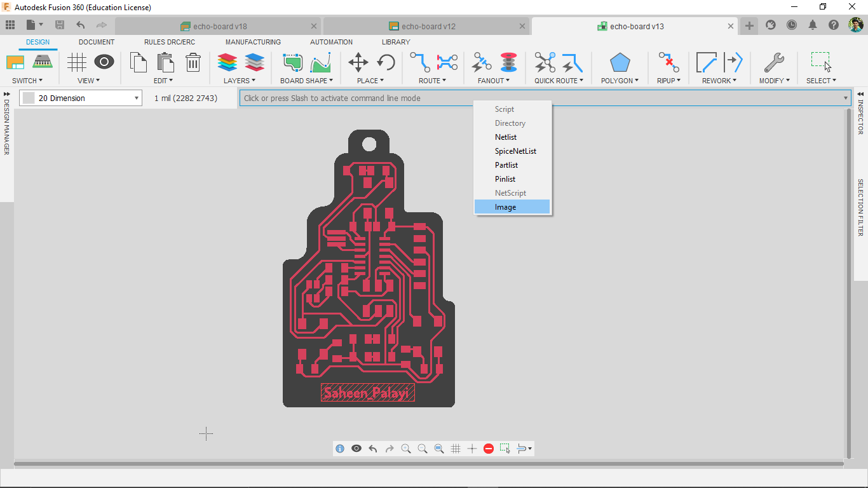Open colorful layer stack display icon

tap(227, 62)
